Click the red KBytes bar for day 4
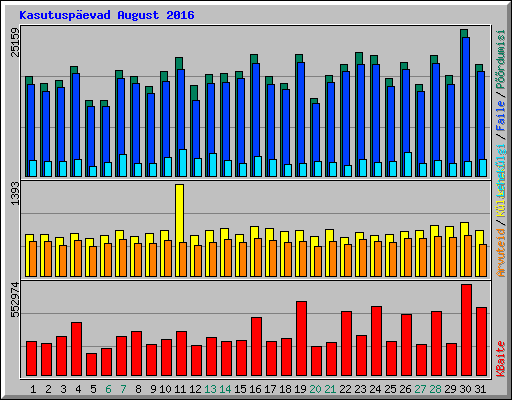 coord(76,349)
